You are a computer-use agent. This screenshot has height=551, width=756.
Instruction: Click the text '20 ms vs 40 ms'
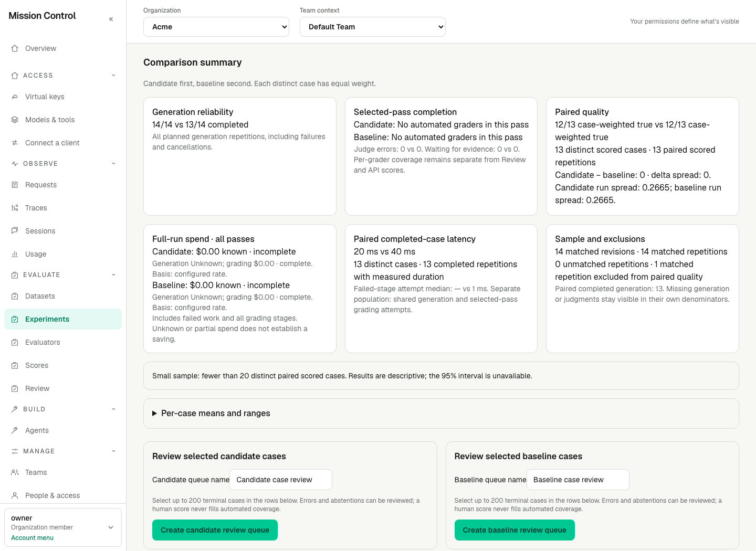(384, 252)
